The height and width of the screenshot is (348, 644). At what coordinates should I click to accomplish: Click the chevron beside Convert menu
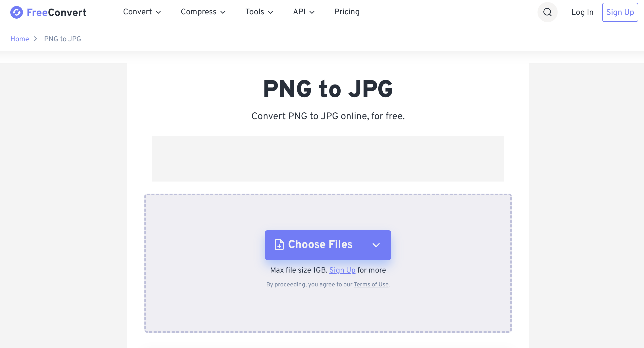coord(158,12)
